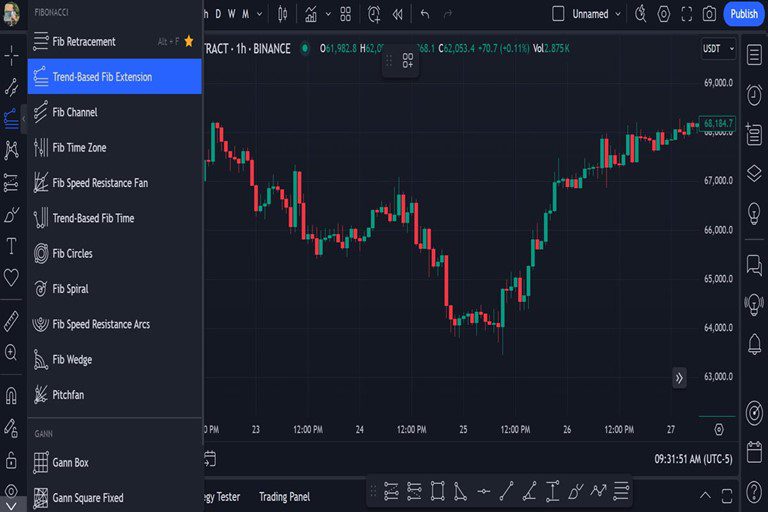Click the Publish button

[744, 14]
